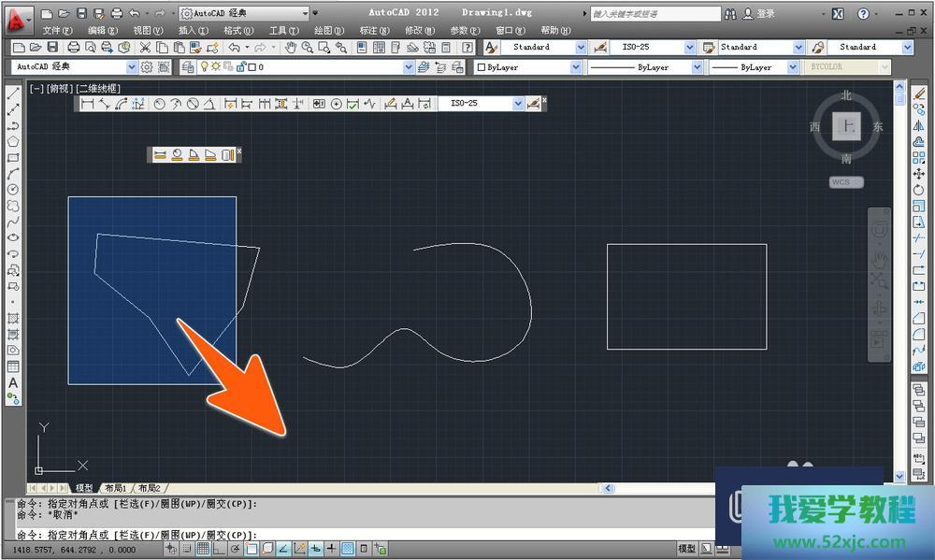This screenshot has height=560, width=935.
Task: Click the Text tool 'A' icon
Action: click(x=13, y=383)
